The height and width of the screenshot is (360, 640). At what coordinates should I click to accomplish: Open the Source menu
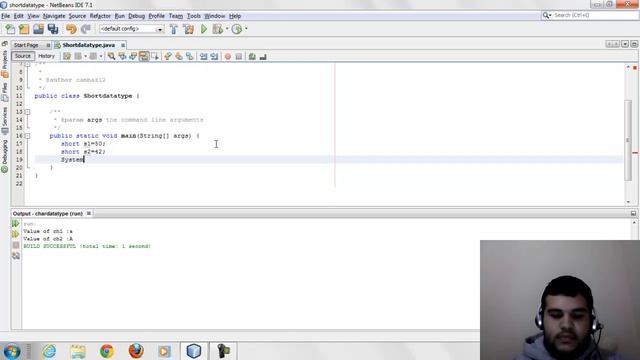click(x=77, y=16)
